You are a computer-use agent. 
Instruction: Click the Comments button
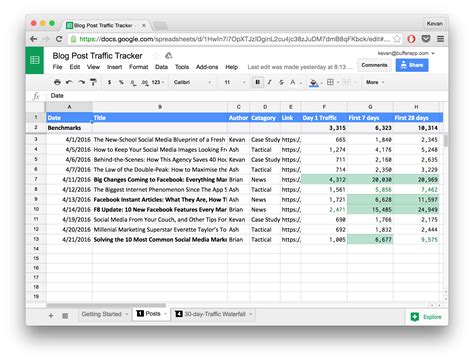[374, 65]
